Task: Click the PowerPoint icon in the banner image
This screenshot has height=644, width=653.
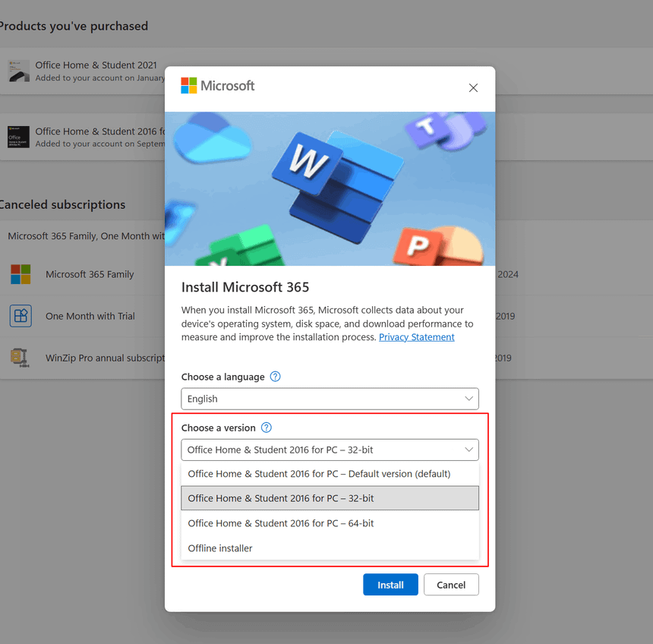Action: (x=418, y=245)
